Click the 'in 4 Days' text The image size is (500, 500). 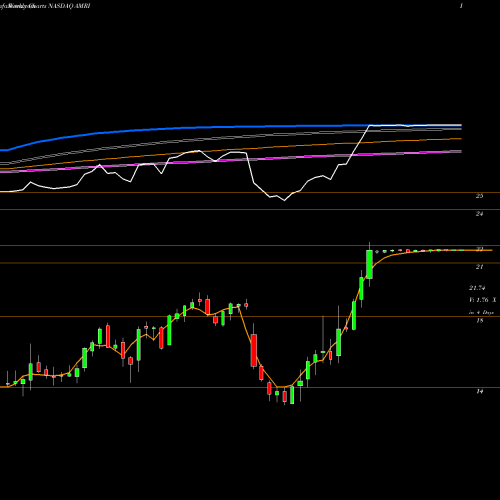pyautogui.click(x=481, y=313)
